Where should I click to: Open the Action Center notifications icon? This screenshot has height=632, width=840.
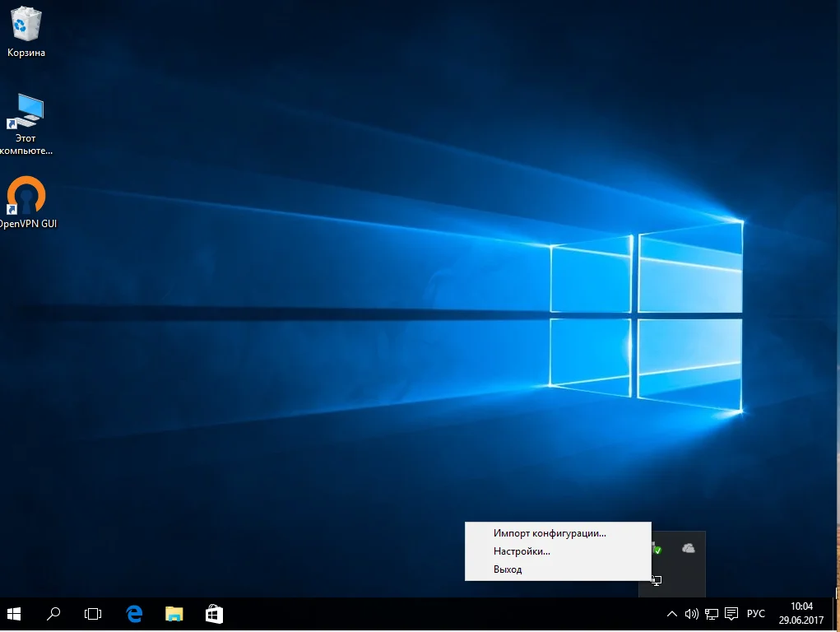pyautogui.click(x=731, y=614)
